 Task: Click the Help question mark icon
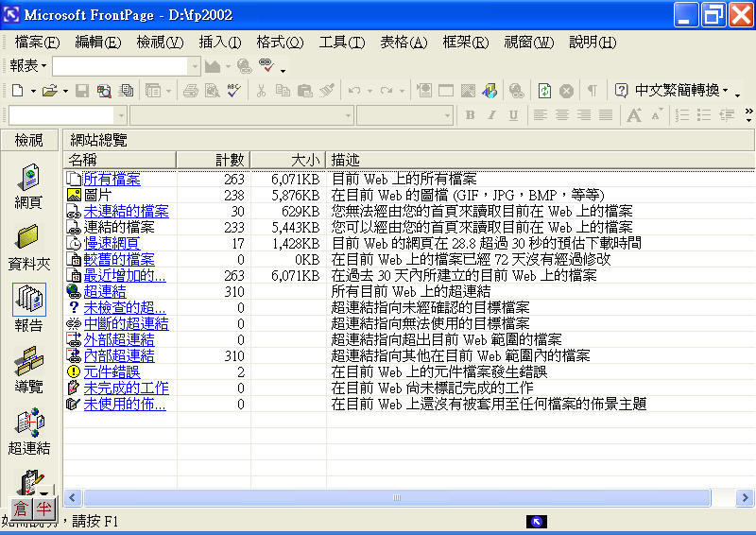(x=621, y=91)
